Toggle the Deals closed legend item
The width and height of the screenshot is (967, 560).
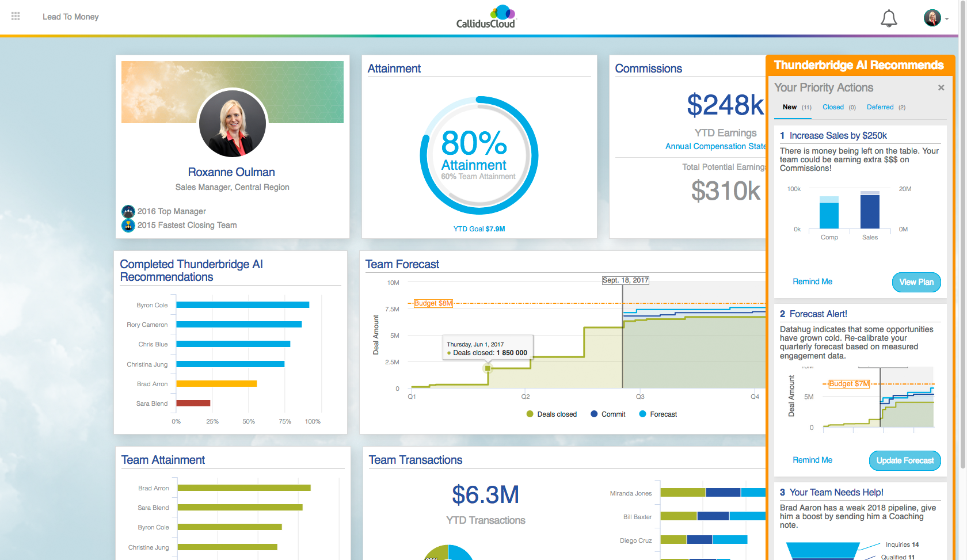click(x=551, y=414)
